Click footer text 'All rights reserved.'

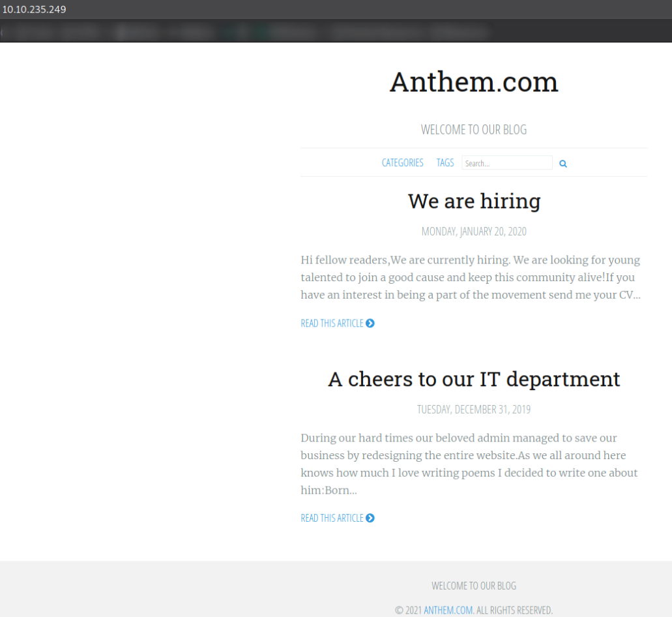pyautogui.click(x=514, y=610)
